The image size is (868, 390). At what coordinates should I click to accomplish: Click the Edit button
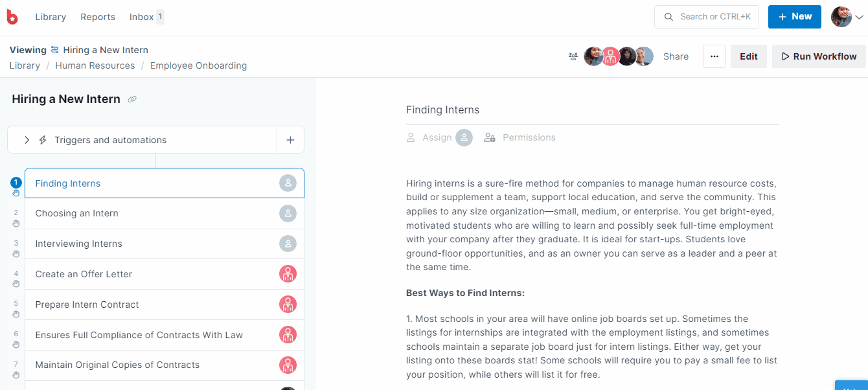click(749, 56)
